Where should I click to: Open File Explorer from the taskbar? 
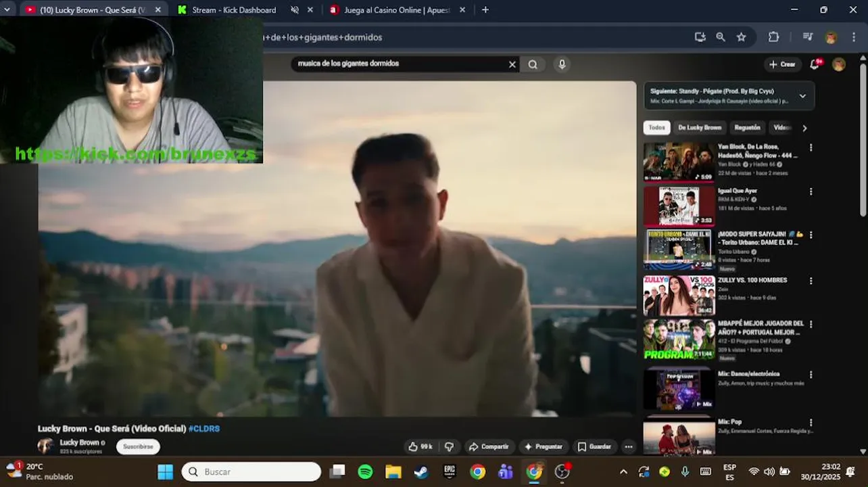click(393, 471)
